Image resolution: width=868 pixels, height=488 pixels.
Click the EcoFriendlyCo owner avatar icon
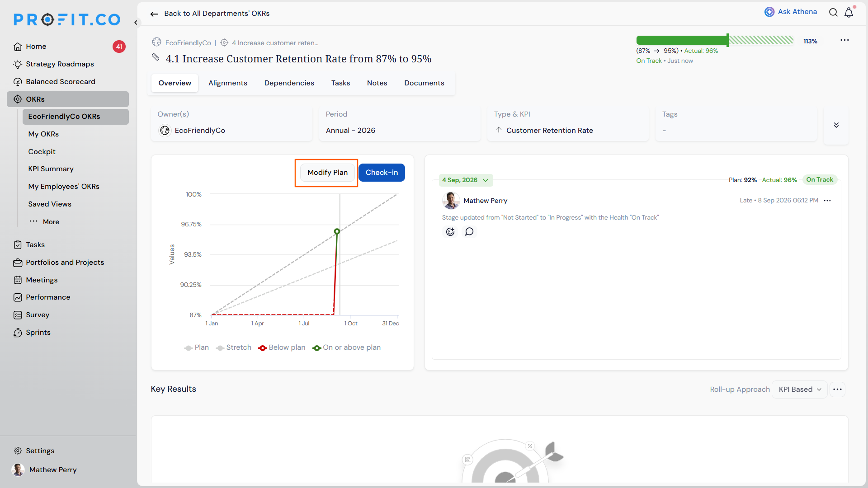pos(165,131)
